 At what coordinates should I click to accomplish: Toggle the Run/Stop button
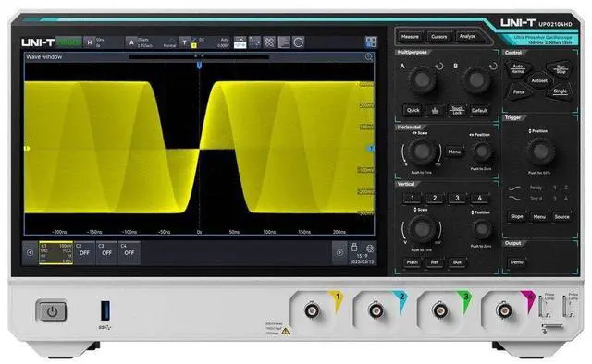tap(561, 69)
